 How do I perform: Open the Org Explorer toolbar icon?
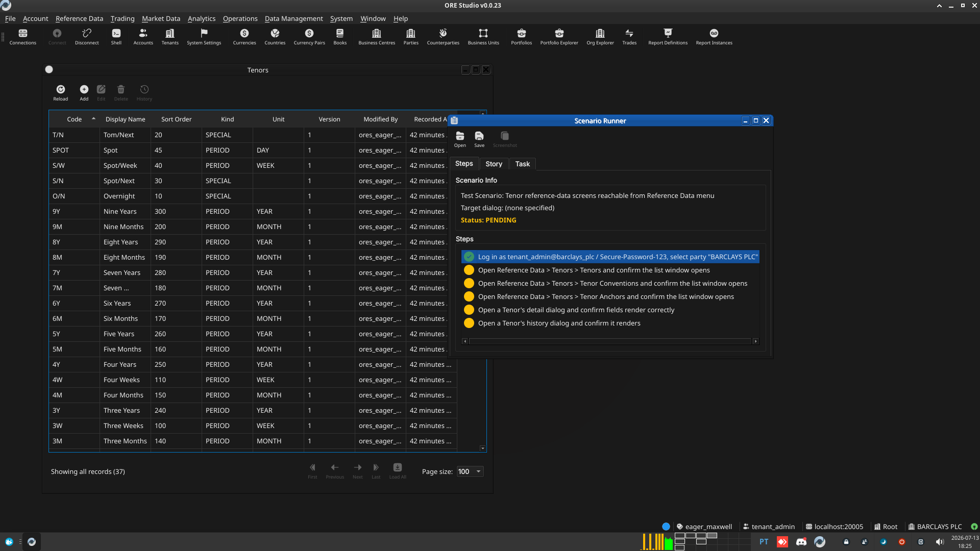pyautogui.click(x=600, y=36)
